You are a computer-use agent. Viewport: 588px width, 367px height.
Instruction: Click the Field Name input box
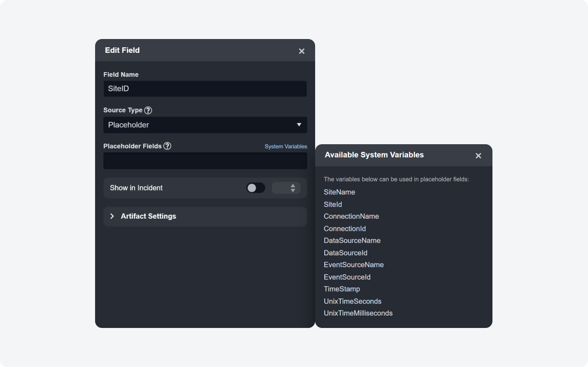click(205, 89)
